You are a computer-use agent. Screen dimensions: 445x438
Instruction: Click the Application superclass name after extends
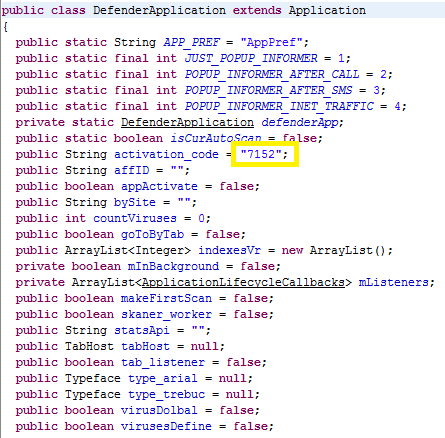327,11
